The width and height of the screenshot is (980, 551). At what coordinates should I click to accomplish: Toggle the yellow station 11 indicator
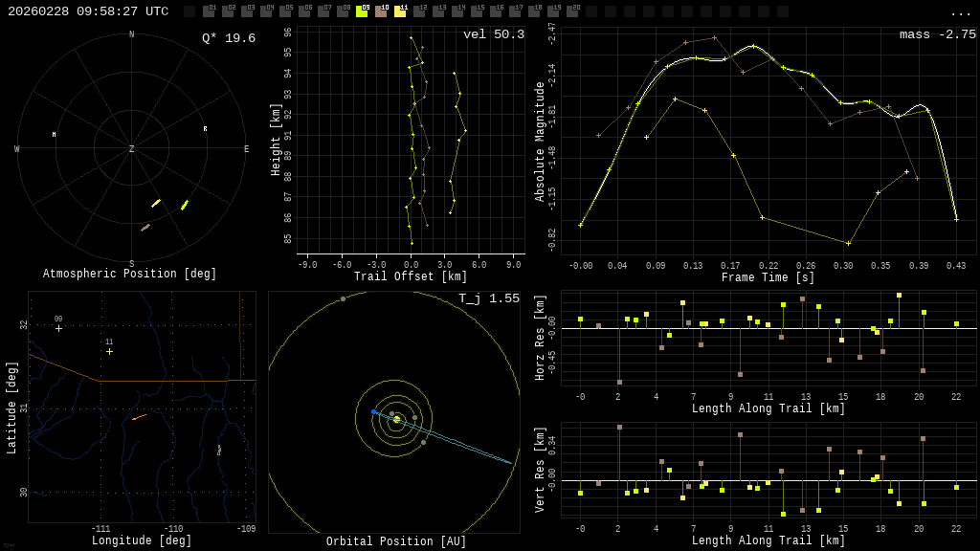[400, 11]
